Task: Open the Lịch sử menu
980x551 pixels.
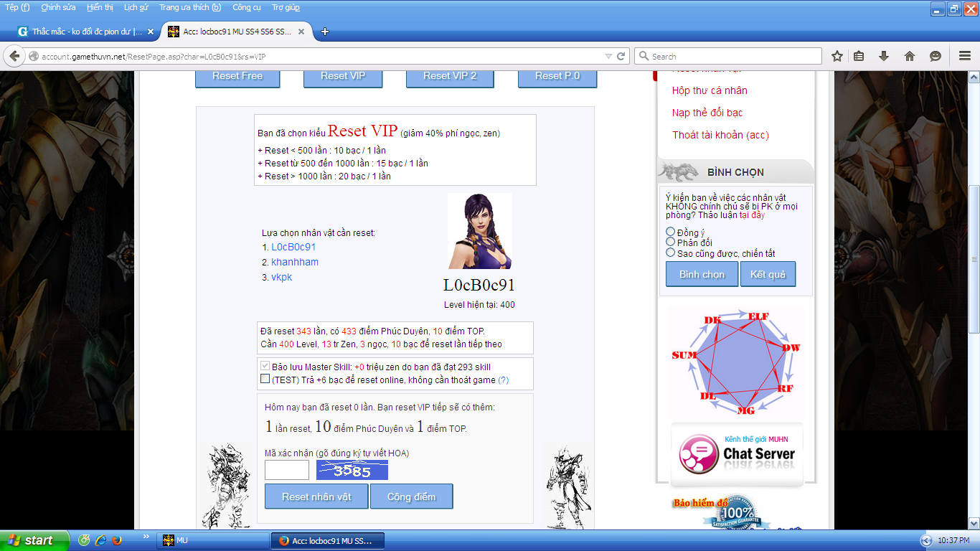Action: pos(136,7)
